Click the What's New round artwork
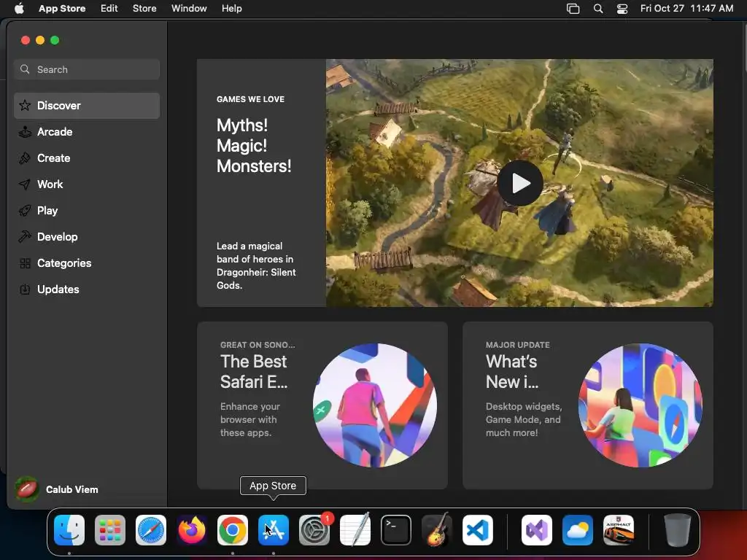The width and height of the screenshot is (747, 560). 640,405
